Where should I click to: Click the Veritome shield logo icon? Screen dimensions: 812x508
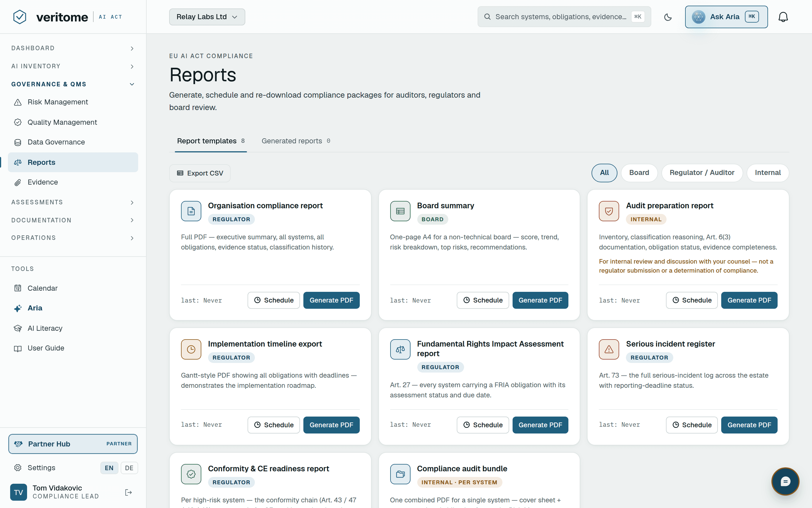(x=20, y=17)
